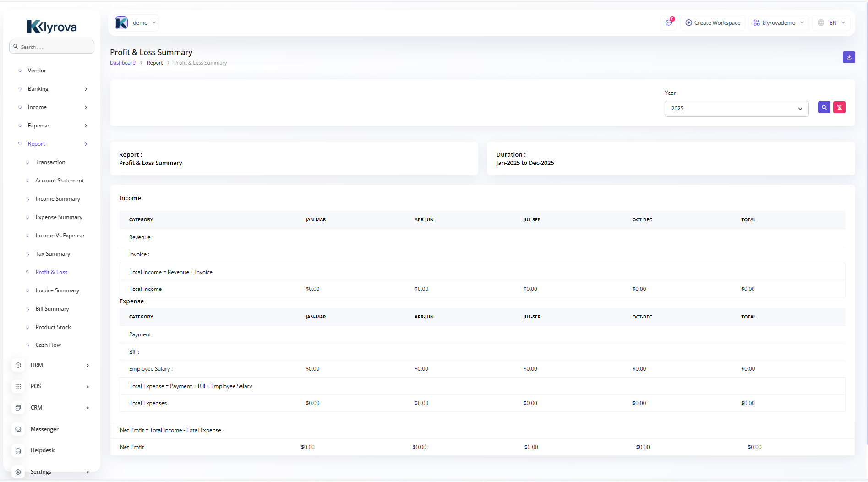Viewport: 868px width, 482px height.
Task: Click the Helpdesk headset icon
Action: [18, 451]
